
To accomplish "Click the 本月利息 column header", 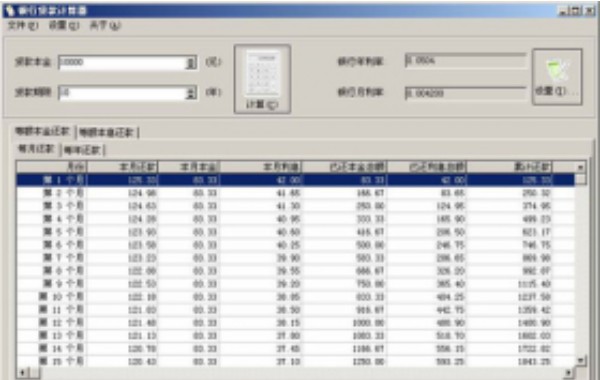I will tap(261, 167).
